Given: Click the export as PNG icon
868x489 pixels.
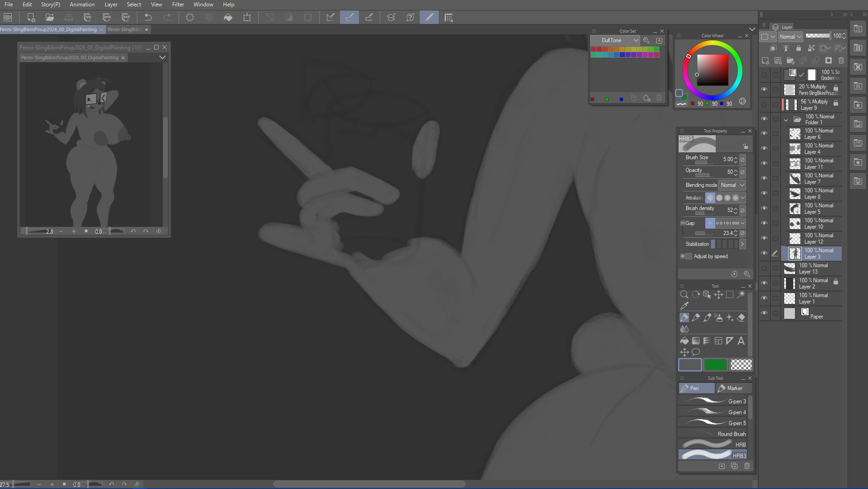Looking at the screenshot, I should pyautogui.click(x=107, y=17).
